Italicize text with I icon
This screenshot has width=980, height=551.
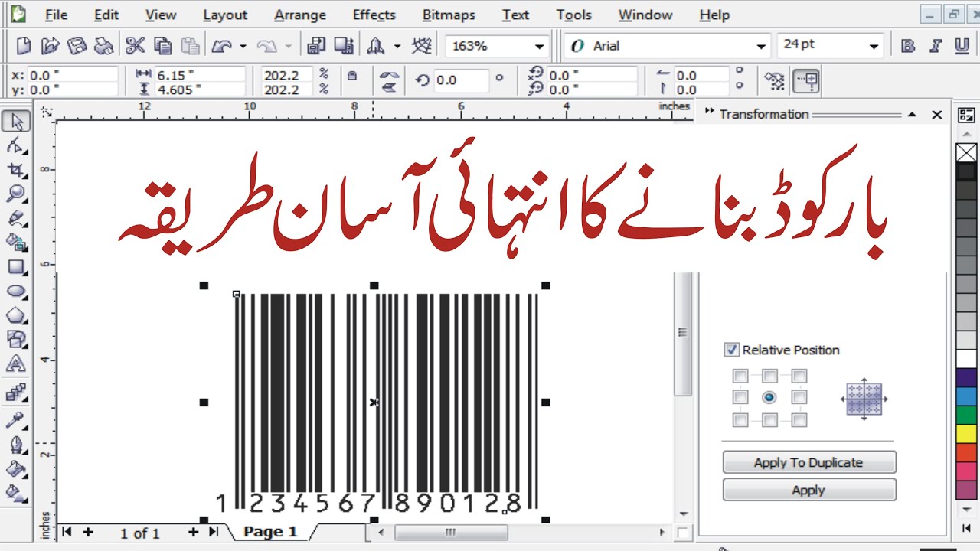[x=935, y=46]
